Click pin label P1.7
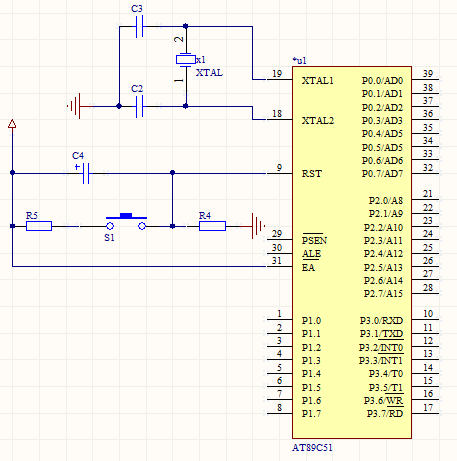Screen dimensions: 457x461 click(x=311, y=414)
